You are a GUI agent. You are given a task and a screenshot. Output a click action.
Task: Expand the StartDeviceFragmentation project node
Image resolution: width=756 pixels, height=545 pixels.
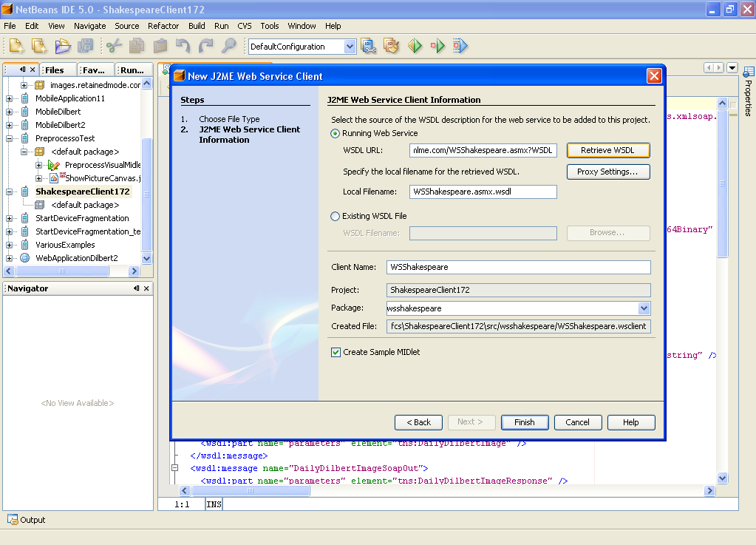9,218
